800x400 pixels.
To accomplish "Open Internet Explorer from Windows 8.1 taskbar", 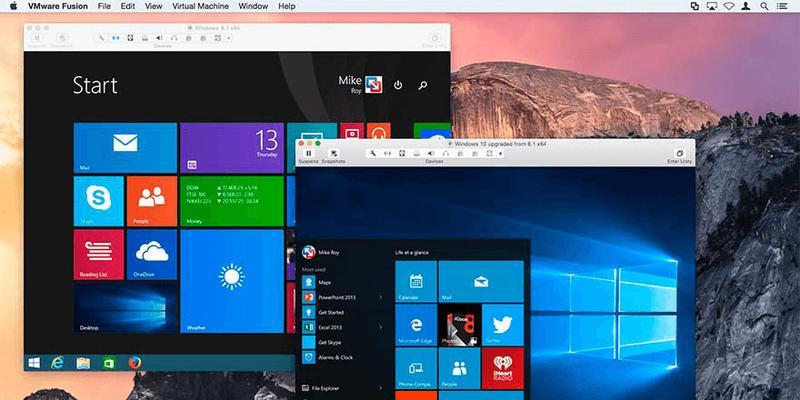I will 58,363.
